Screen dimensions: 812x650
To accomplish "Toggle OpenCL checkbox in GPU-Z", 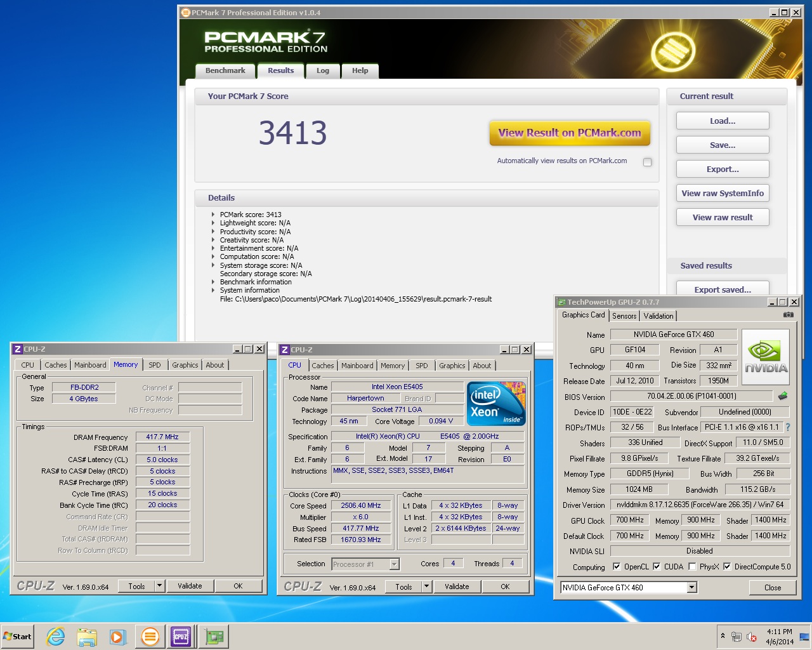I will click(617, 567).
